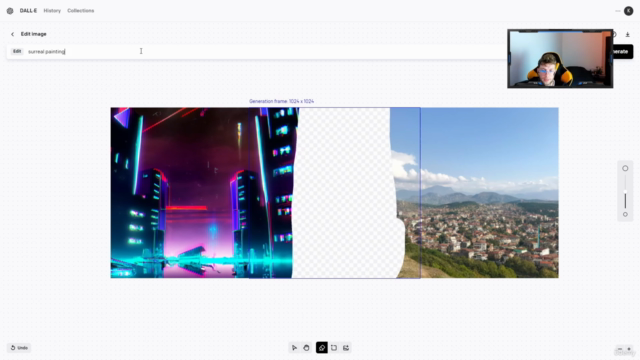Click the OpenAI logo icon

click(10, 11)
